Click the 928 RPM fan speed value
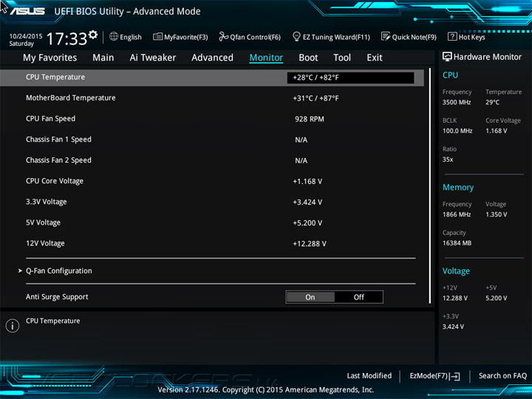Screen dimensions: 532x399 (310, 119)
